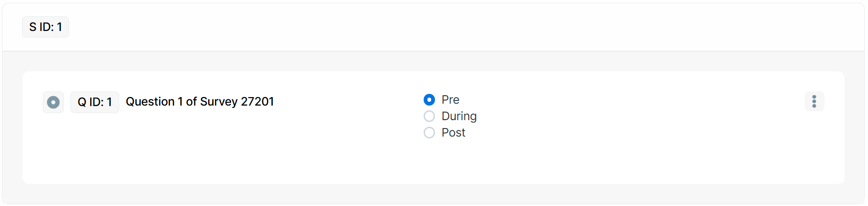Image resolution: width=868 pixels, height=206 pixels.
Task: Open the three-dot options menu
Action: click(814, 101)
